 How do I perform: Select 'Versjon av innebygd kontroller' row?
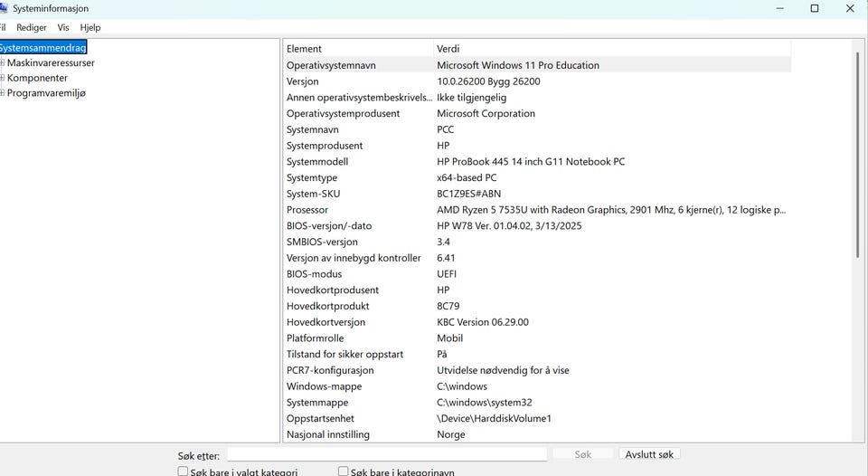pos(537,258)
